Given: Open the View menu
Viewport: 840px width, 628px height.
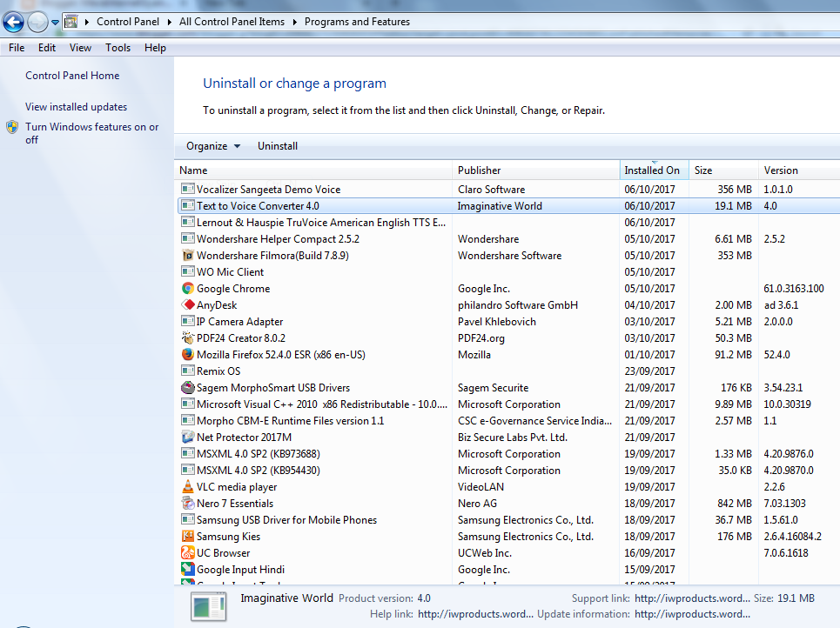Looking at the screenshot, I should click(x=80, y=48).
